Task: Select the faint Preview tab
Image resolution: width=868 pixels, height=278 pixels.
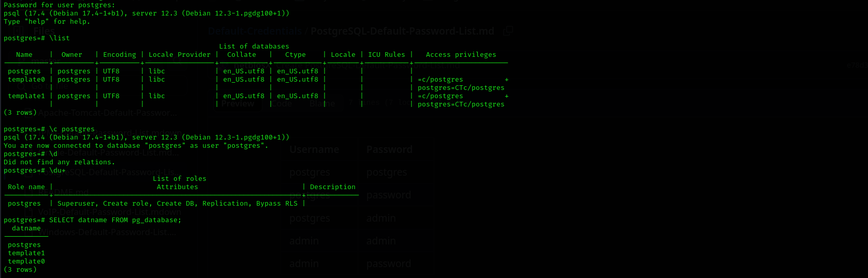Action: coord(238,103)
